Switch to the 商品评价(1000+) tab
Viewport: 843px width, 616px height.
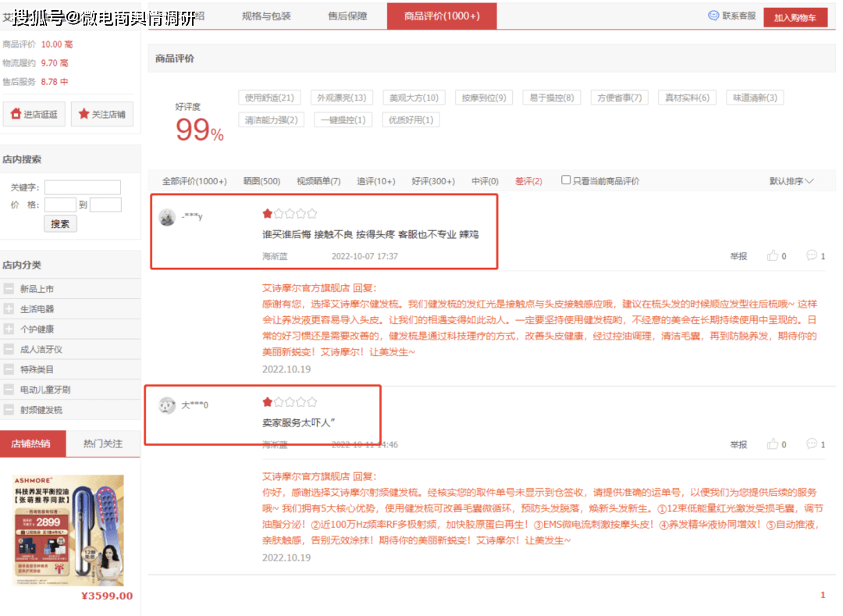tap(441, 15)
